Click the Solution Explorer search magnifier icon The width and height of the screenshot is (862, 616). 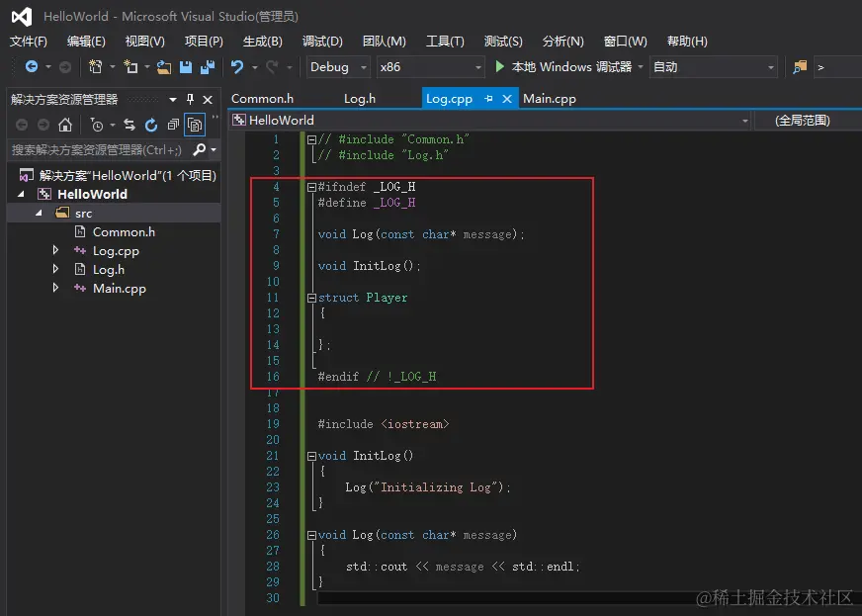tap(200, 149)
